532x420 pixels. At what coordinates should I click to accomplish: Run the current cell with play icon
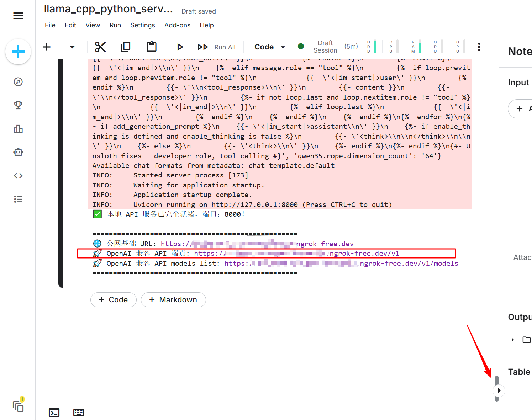click(x=180, y=47)
